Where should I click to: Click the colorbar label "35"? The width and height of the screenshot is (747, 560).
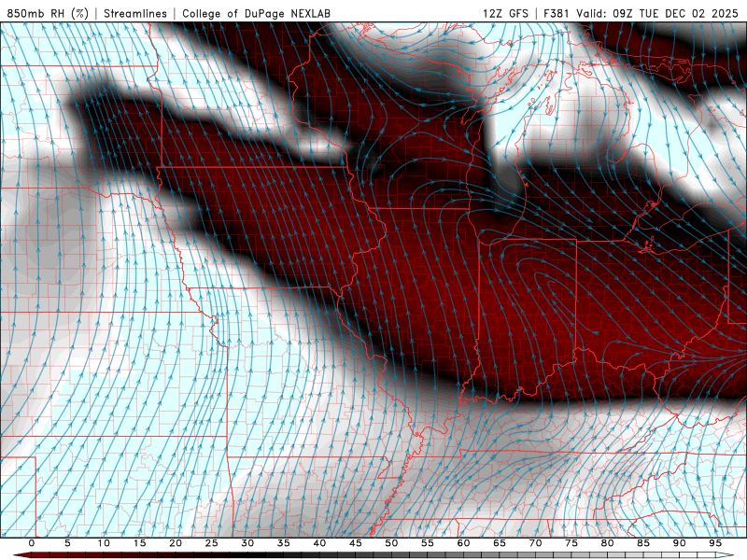[284, 543]
